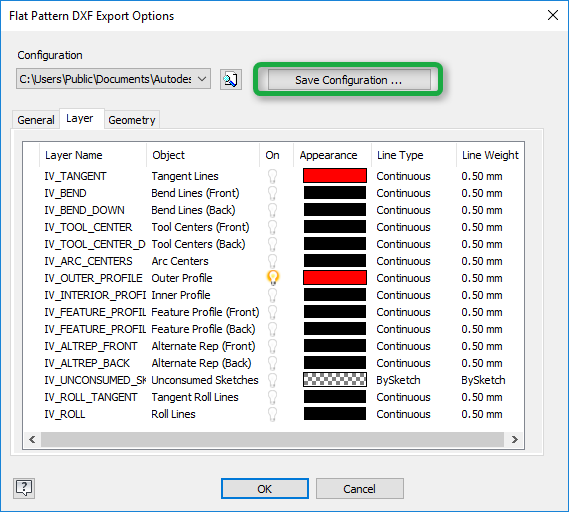Select the IV_BEND_DOWN layer name

pos(84,210)
